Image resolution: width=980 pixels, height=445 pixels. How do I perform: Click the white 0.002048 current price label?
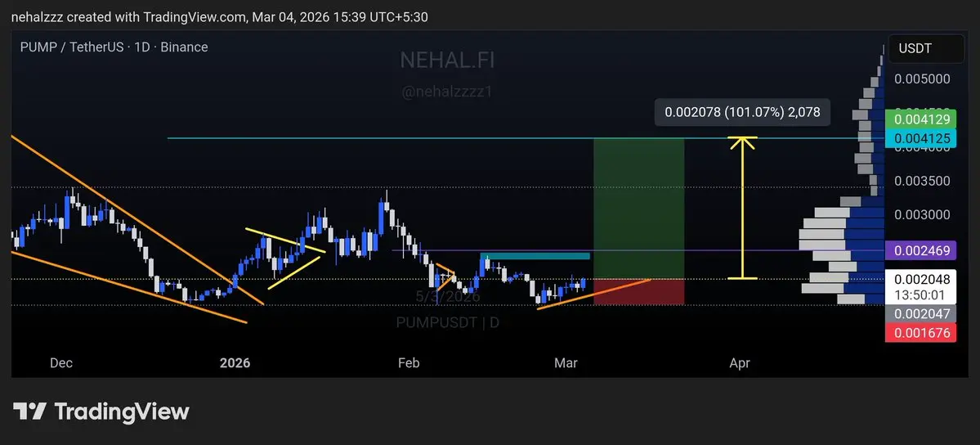921,280
